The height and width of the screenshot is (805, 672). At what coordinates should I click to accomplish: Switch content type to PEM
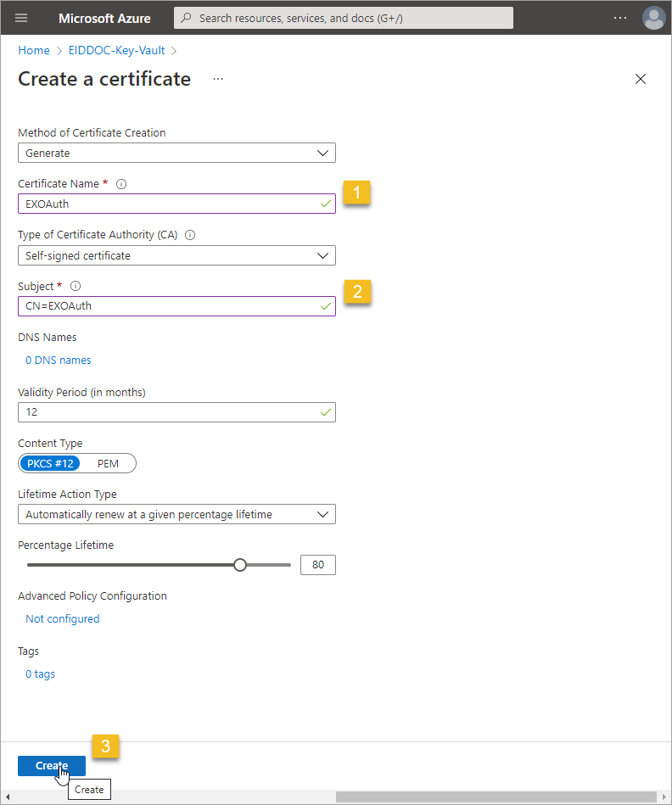(x=109, y=463)
